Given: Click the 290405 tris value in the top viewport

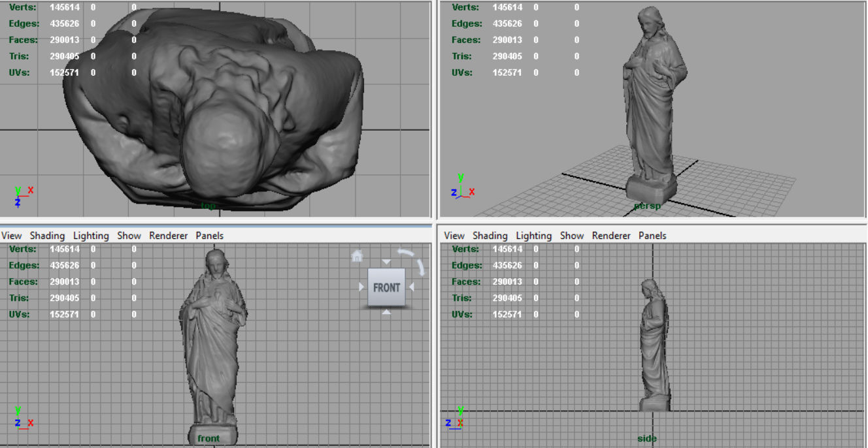Looking at the screenshot, I should [65, 56].
